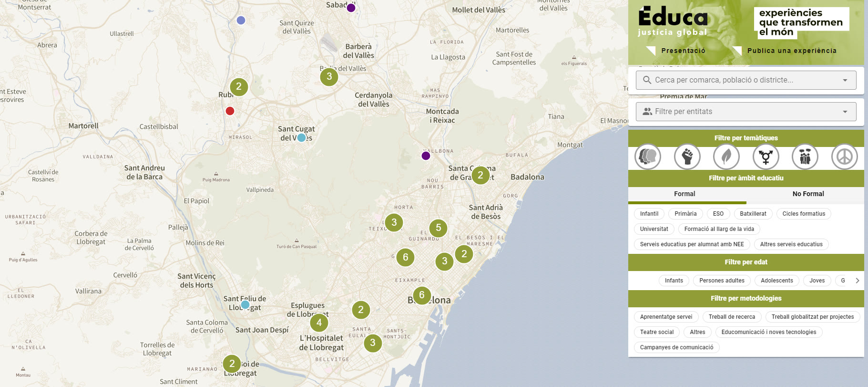Toggle the Teatre social methodology chip
This screenshot has width=868, height=387.
click(x=657, y=332)
